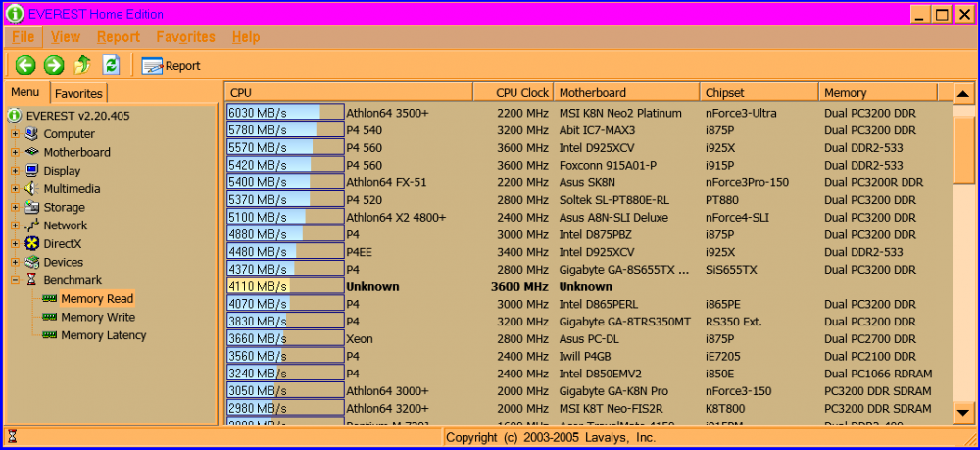Click the Network tree icon
980x450 pixels.
32,225
